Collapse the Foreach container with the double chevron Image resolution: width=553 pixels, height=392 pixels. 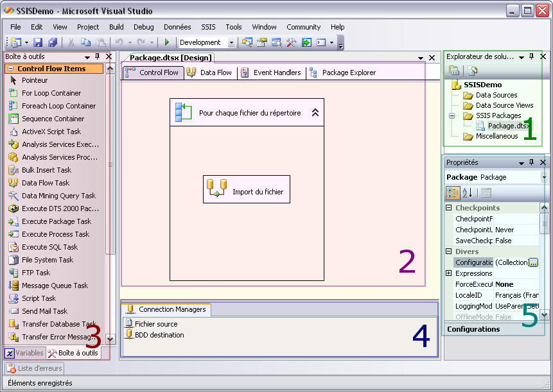[x=315, y=113]
